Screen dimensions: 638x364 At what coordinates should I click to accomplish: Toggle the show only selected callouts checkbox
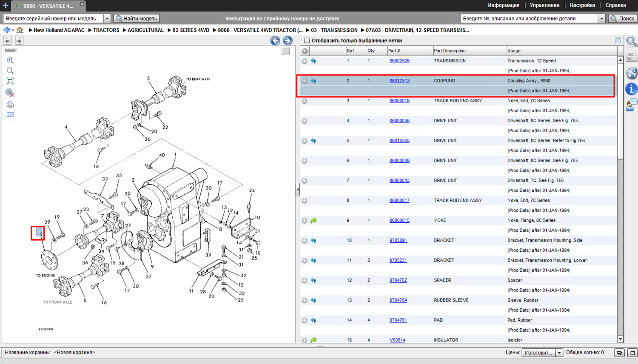(x=307, y=41)
